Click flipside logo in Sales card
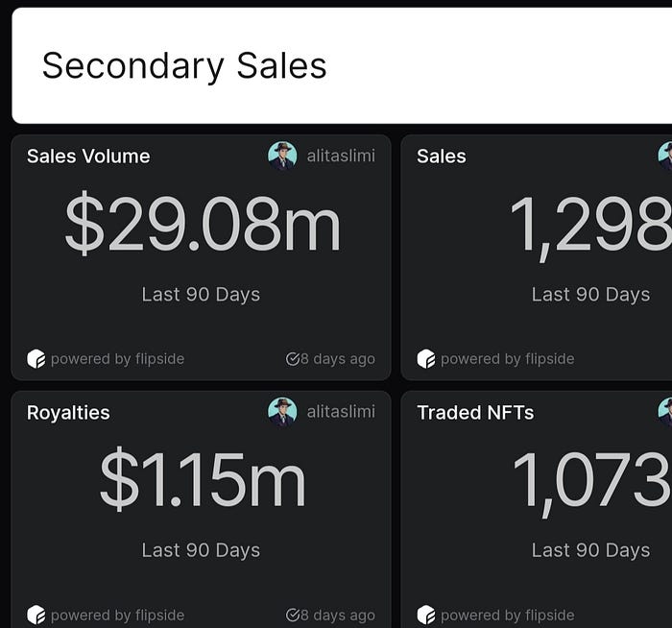Viewport: 672px width, 628px height. coord(426,359)
